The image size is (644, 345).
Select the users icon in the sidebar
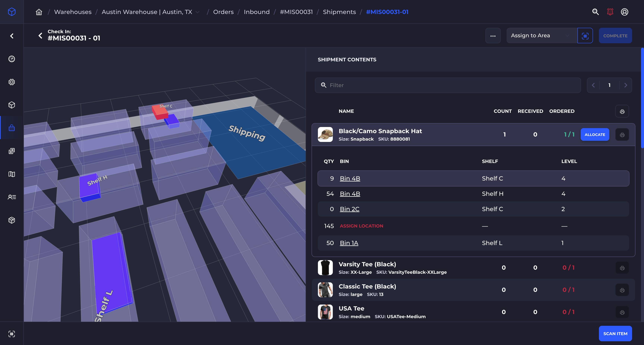pyautogui.click(x=12, y=197)
